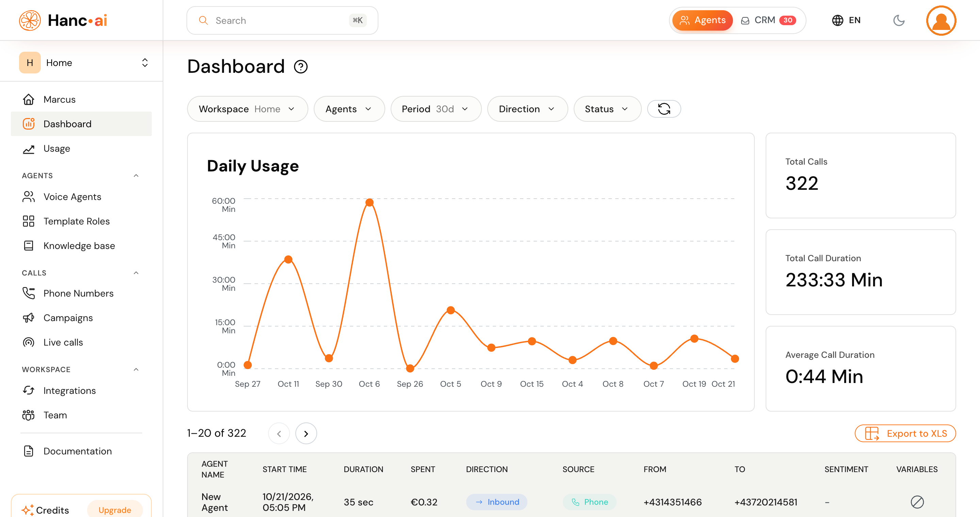Open the Workspace Home filter dropdown
980x517 pixels.
pyautogui.click(x=247, y=109)
